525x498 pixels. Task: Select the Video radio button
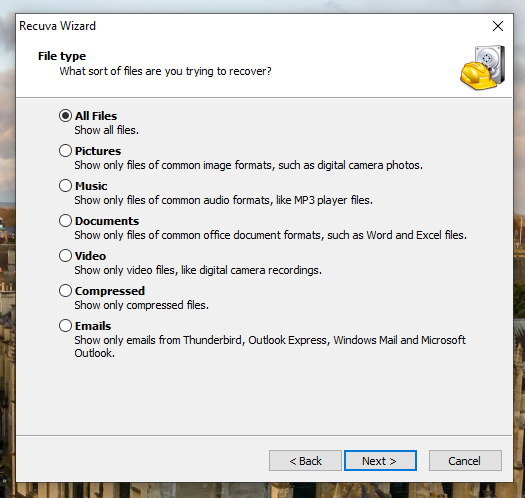pos(65,256)
